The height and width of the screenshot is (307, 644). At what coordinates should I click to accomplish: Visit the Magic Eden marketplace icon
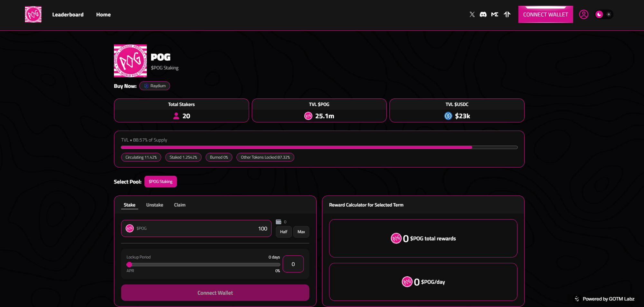(x=495, y=14)
